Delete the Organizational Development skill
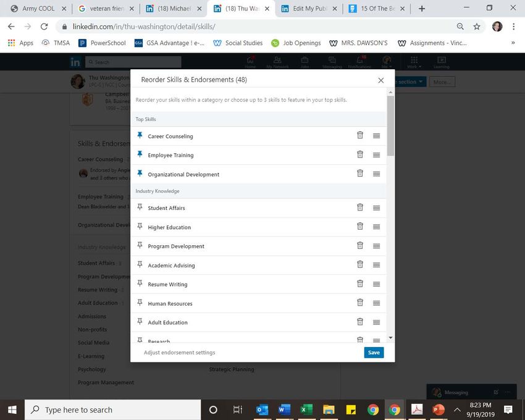Image resolution: width=525 pixels, height=420 pixels. click(x=360, y=173)
